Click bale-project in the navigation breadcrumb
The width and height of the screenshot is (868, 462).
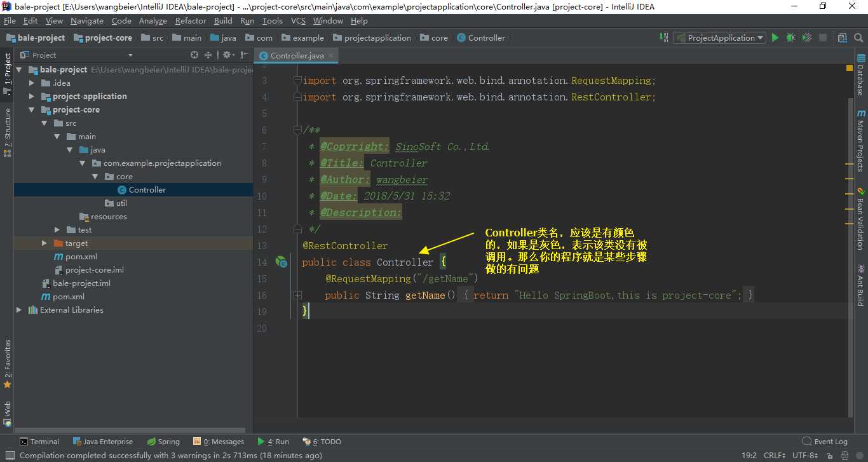[36, 37]
